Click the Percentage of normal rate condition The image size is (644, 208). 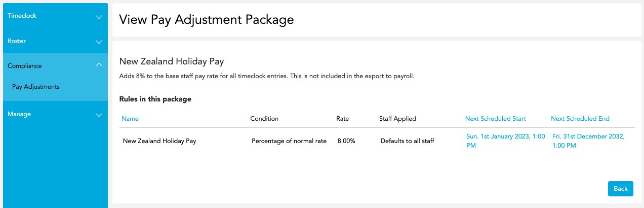click(289, 141)
